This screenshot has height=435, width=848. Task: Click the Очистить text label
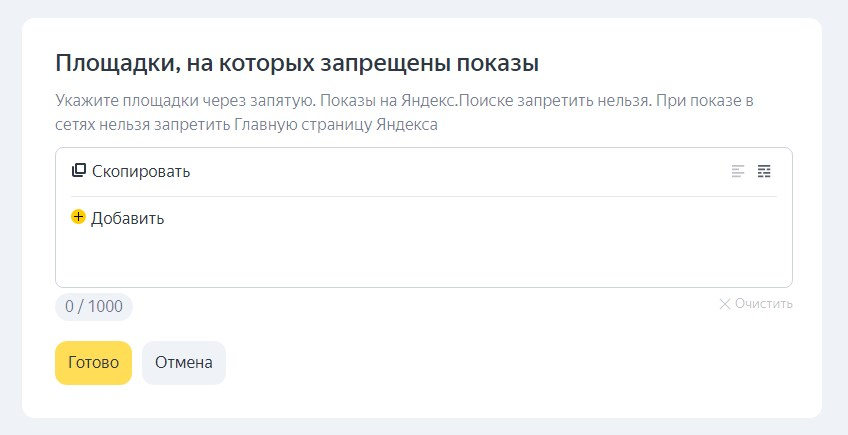coord(763,303)
